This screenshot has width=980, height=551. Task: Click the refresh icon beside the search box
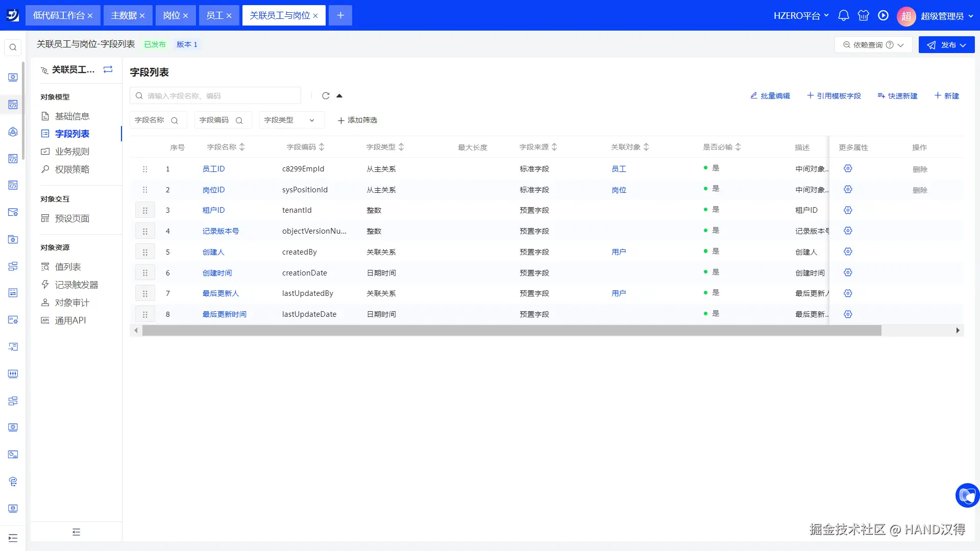click(326, 96)
